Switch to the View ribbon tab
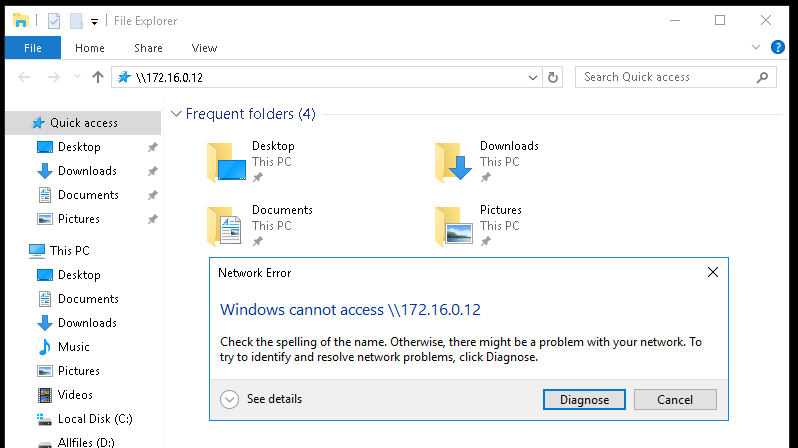The image size is (798, 448). [204, 48]
